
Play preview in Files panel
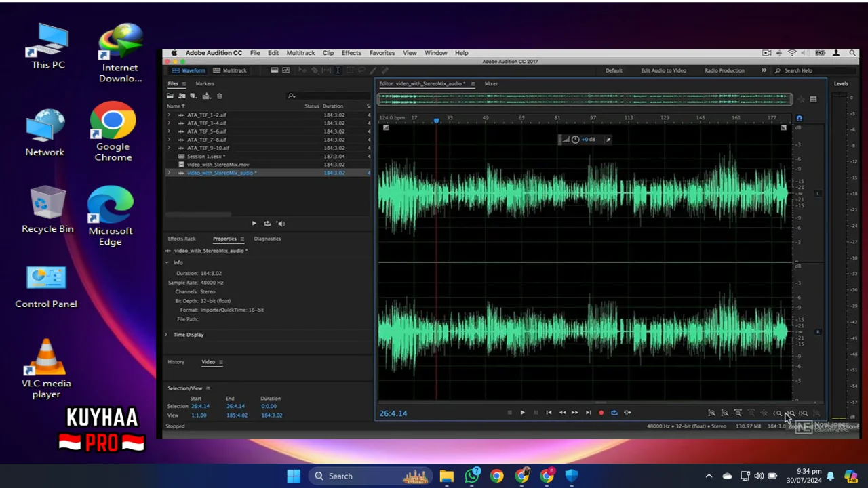[x=254, y=223]
